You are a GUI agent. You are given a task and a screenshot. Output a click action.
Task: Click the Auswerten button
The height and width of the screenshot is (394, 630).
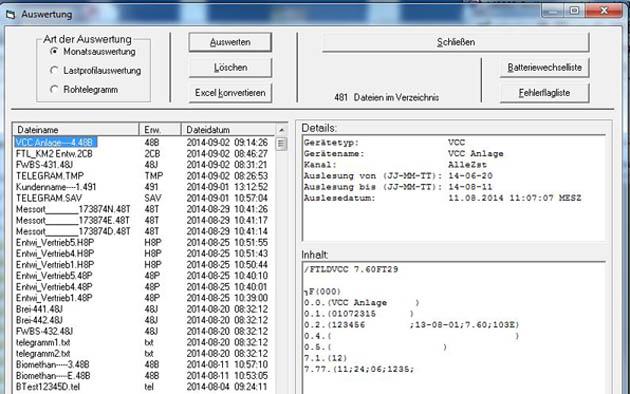pos(230,42)
